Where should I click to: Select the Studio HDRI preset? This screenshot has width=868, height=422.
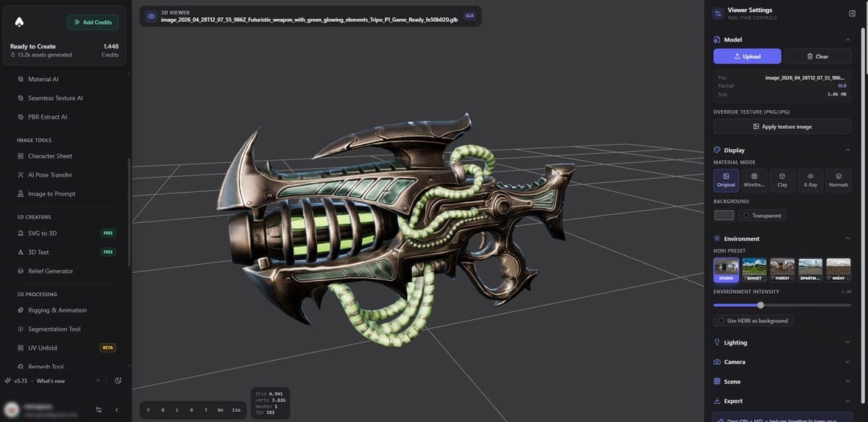[726, 269]
